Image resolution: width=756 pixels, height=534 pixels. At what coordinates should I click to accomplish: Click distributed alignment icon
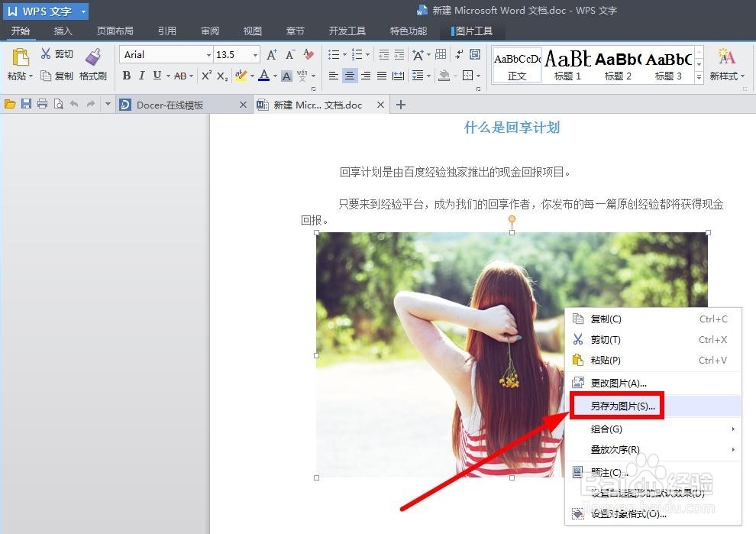[x=399, y=76]
